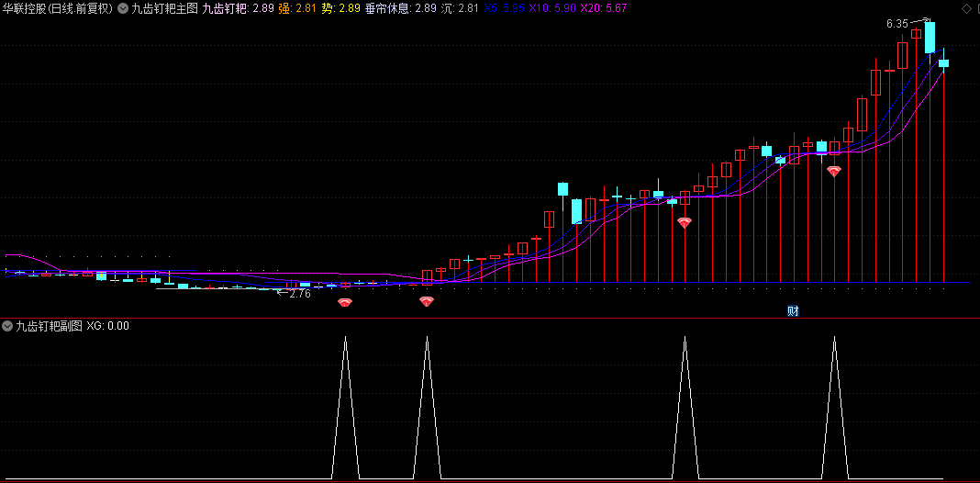The height and width of the screenshot is (483, 980).
Task: Click the X20: 5.67 magenta legend value
Action: pyautogui.click(x=603, y=9)
